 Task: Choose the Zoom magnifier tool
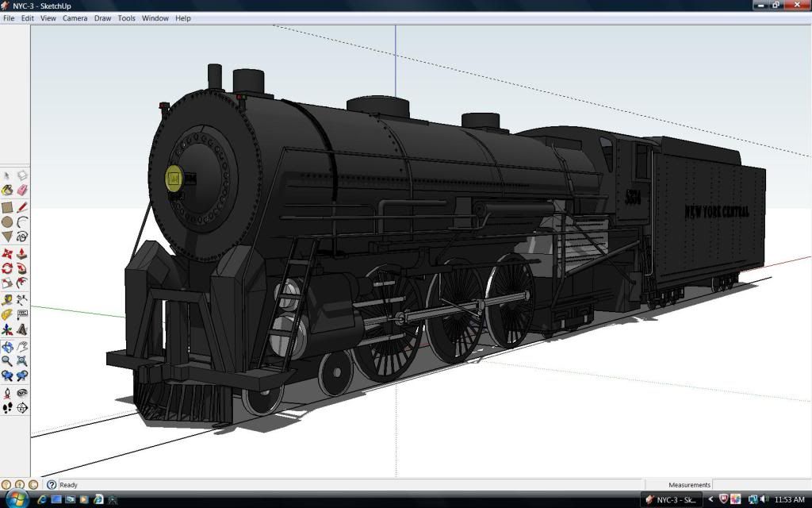click(6, 361)
